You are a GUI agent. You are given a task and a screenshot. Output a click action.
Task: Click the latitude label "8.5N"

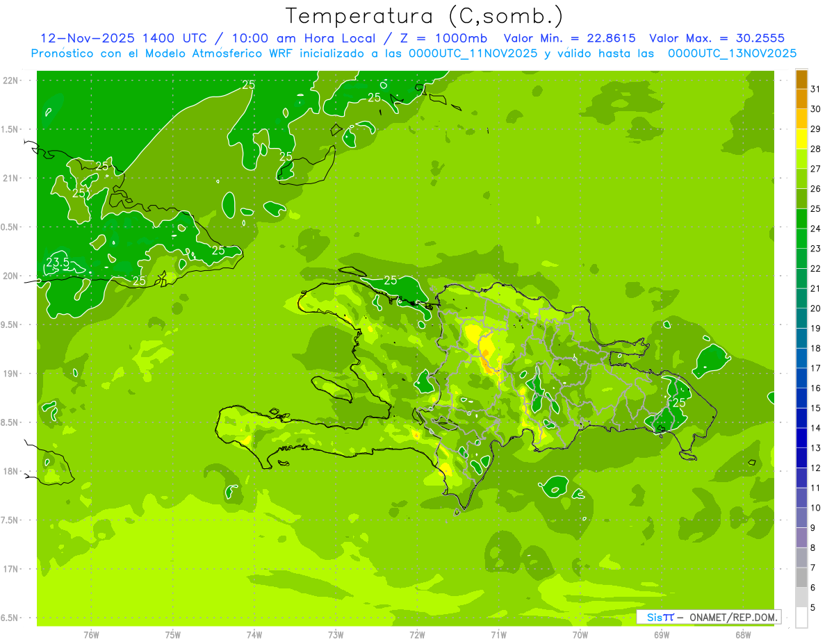coord(10,422)
